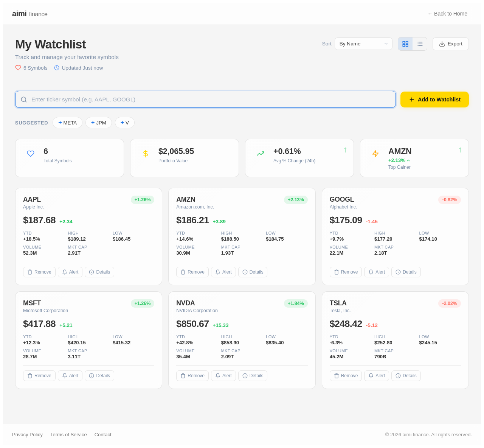The width and height of the screenshot is (484, 448).
Task: Click the aimi finance logo
Action: pyautogui.click(x=30, y=14)
